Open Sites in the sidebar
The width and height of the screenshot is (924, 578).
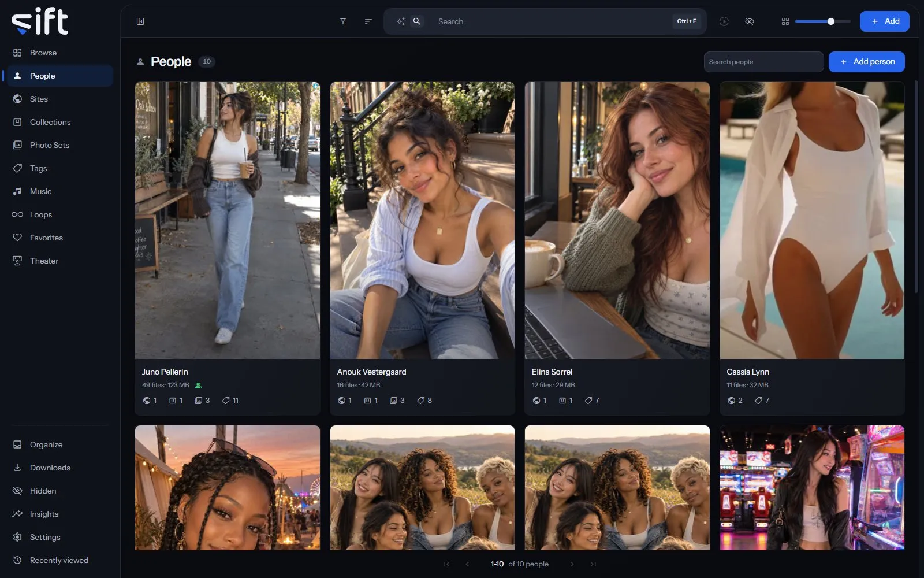pyautogui.click(x=60, y=99)
